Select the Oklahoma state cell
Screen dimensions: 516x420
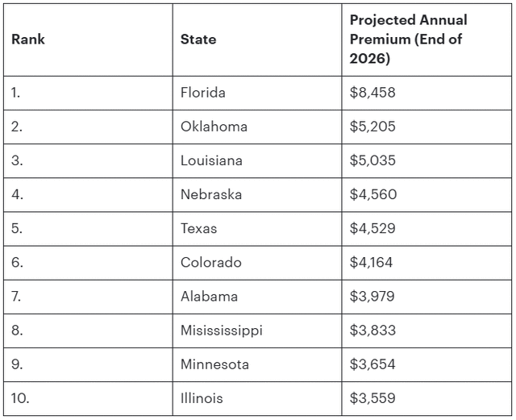tap(214, 127)
